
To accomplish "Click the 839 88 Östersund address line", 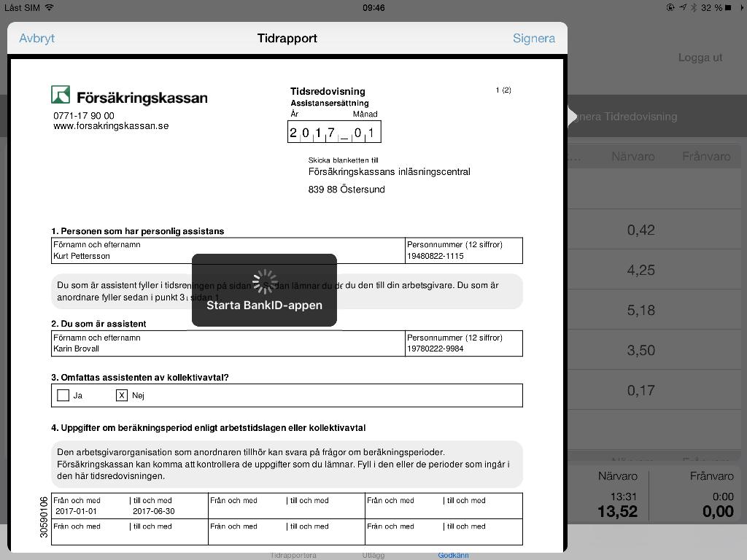I will 347,189.
